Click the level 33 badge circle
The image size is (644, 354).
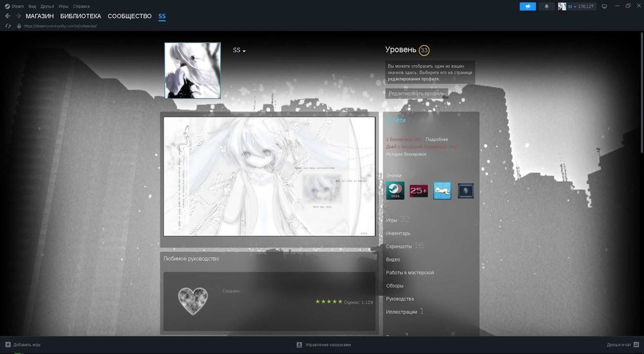(x=424, y=50)
